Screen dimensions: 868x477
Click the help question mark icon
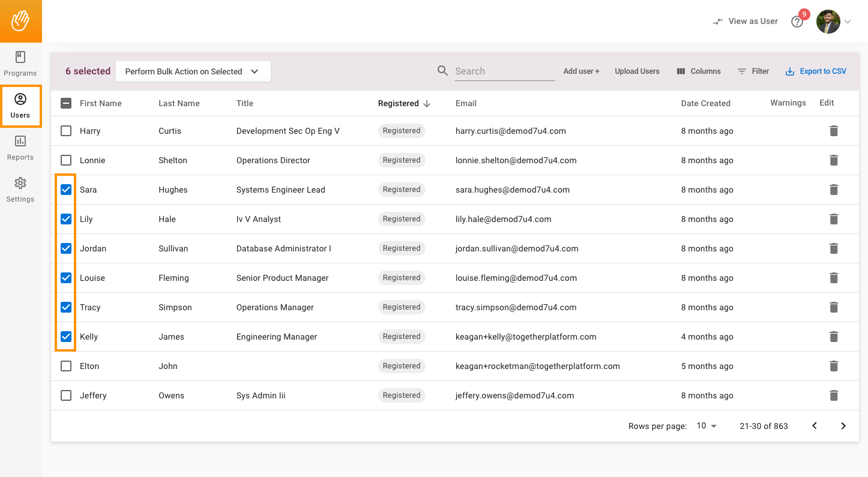click(798, 21)
